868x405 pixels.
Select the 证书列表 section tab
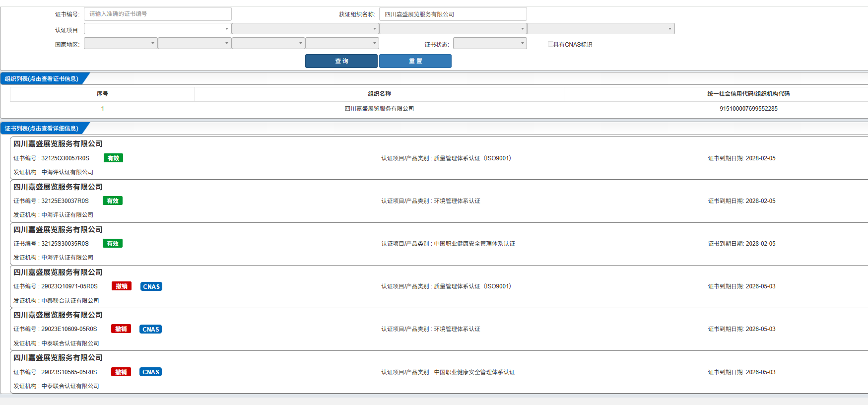[x=42, y=129]
